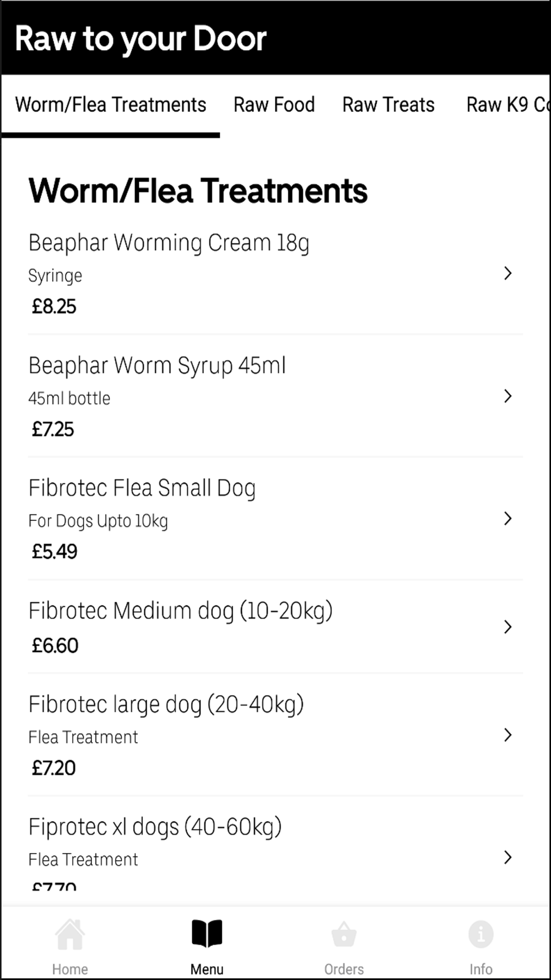The height and width of the screenshot is (980, 551).
Task: Open the Menu book icon
Action: (207, 934)
